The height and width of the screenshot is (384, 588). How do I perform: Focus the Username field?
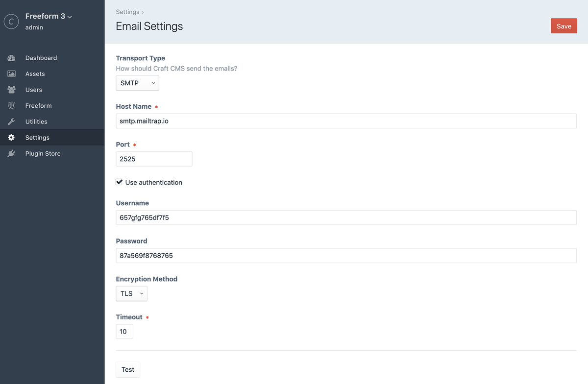[346, 217]
